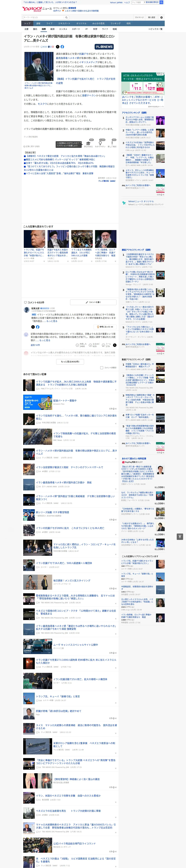Share 坂東太郎's comment on Facebook
This screenshot has width=186, height=868.
(x=38, y=327)
